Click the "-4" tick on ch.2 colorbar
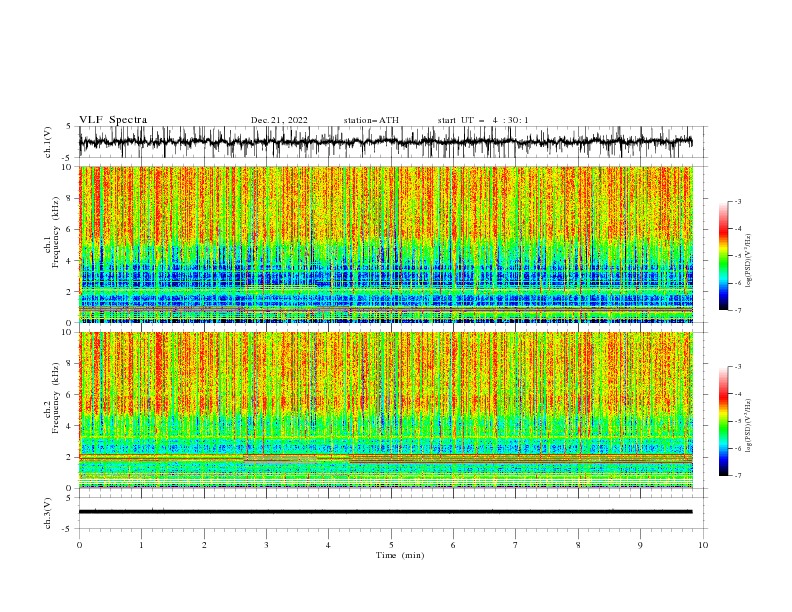 [x=737, y=394]
